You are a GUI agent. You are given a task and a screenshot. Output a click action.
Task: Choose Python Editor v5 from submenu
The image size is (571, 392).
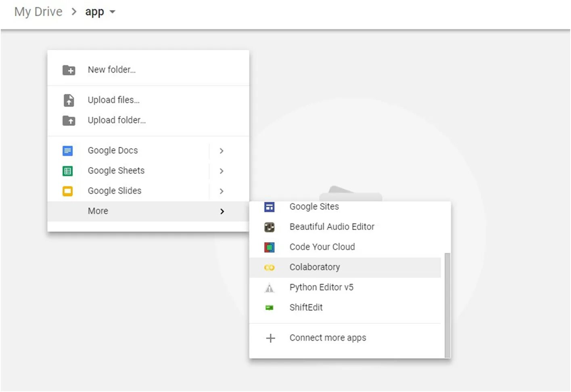coord(321,287)
